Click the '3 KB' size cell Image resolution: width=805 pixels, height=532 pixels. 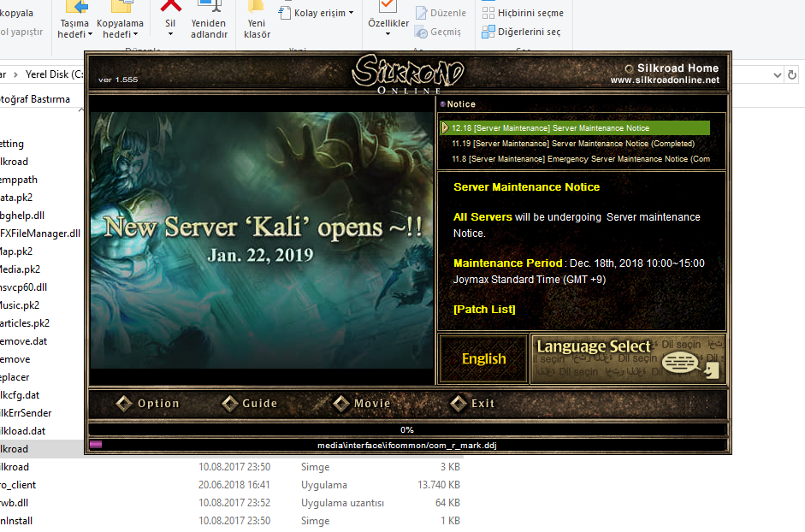[x=450, y=467]
